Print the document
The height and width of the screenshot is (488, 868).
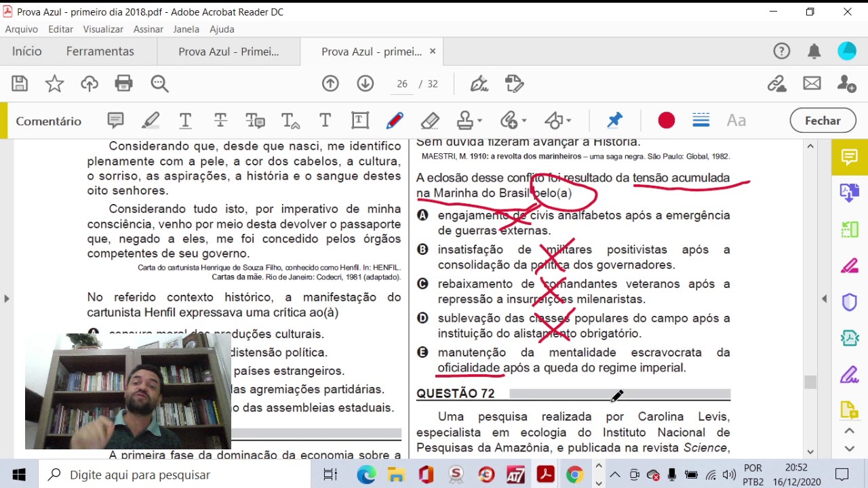pyautogui.click(x=123, y=83)
